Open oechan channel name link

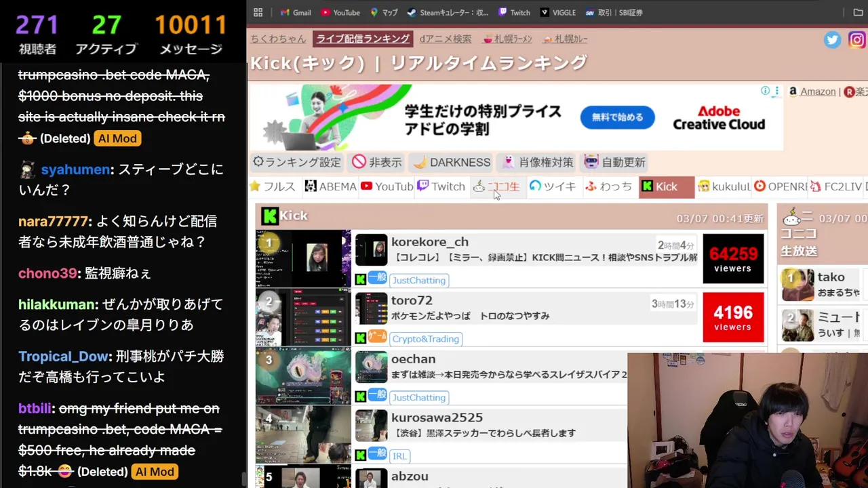[x=413, y=359]
